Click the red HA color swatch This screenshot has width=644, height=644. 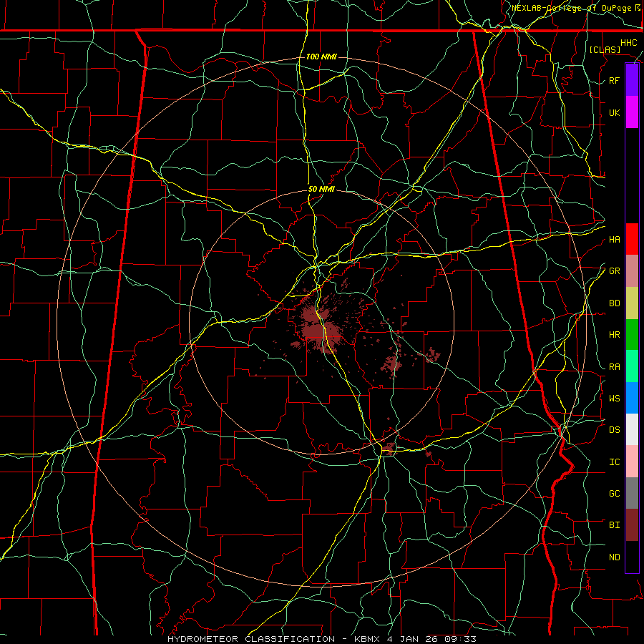click(x=632, y=239)
